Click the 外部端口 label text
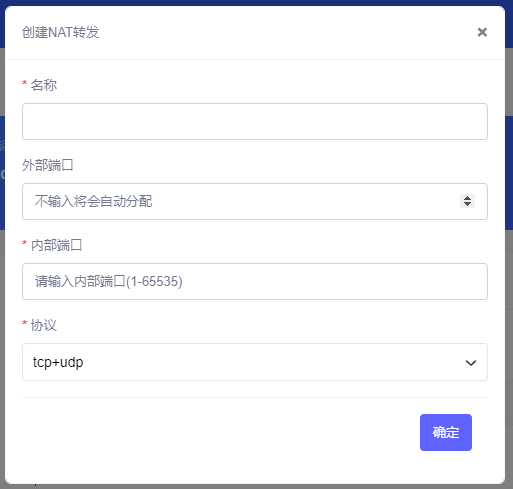Viewport: 513px width, 489px height. 48,165
